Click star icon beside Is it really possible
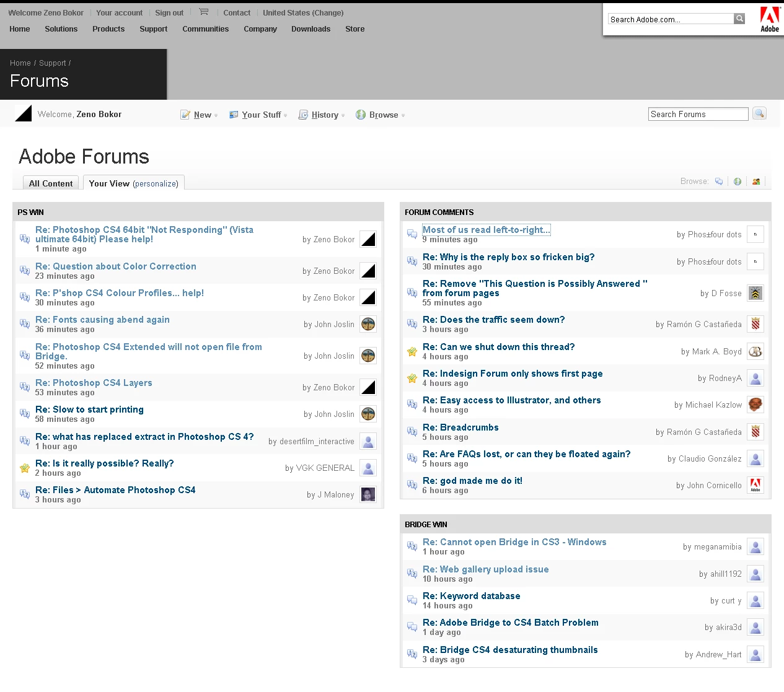This screenshot has width=784, height=692. tap(25, 468)
